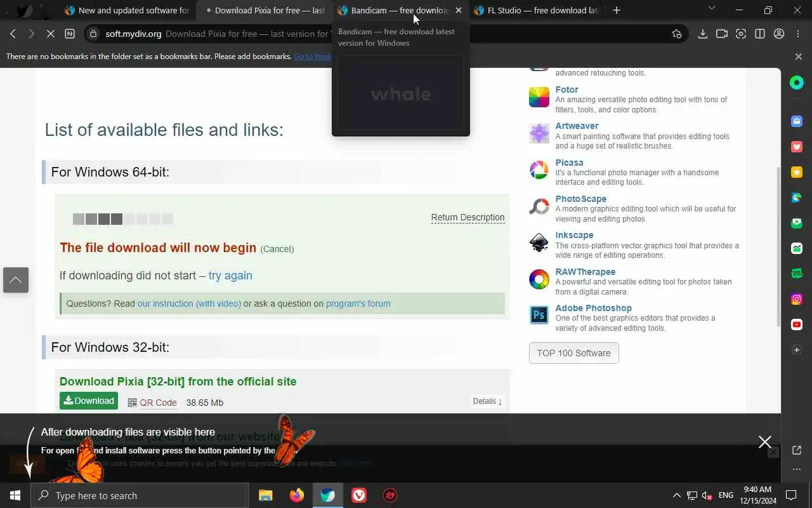Click the page vertical scrollbar
The height and width of the screenshot is (508, 812).
(x=780, y=247)
